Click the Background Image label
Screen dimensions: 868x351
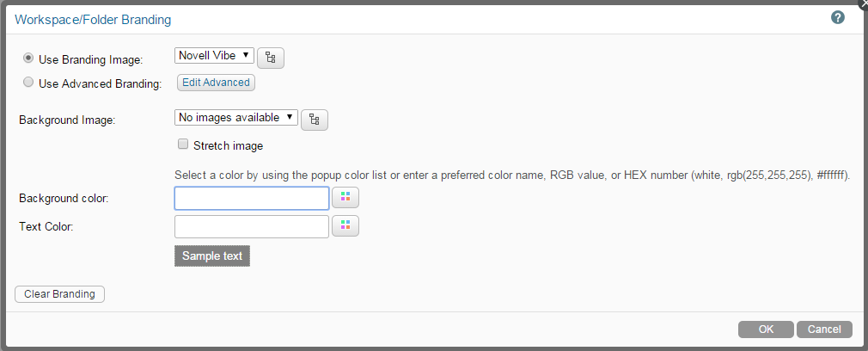67,119
